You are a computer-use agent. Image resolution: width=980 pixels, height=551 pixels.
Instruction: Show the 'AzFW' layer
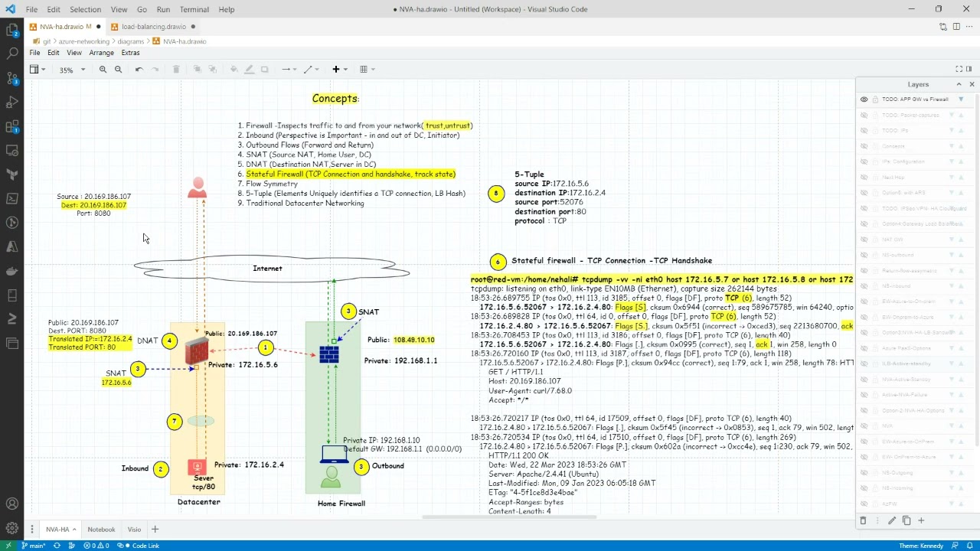pyautogui.click(x=864, y=504)
